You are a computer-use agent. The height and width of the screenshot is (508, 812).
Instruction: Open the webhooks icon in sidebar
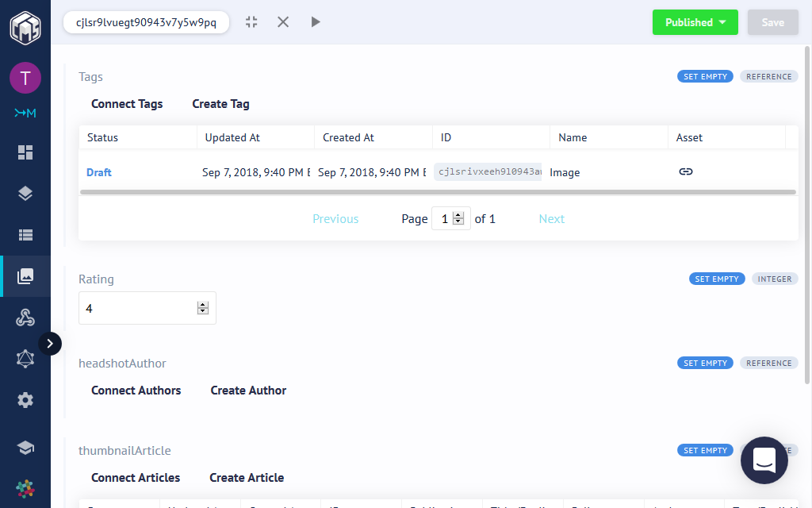pyautogui.click(x=25, y=318)
